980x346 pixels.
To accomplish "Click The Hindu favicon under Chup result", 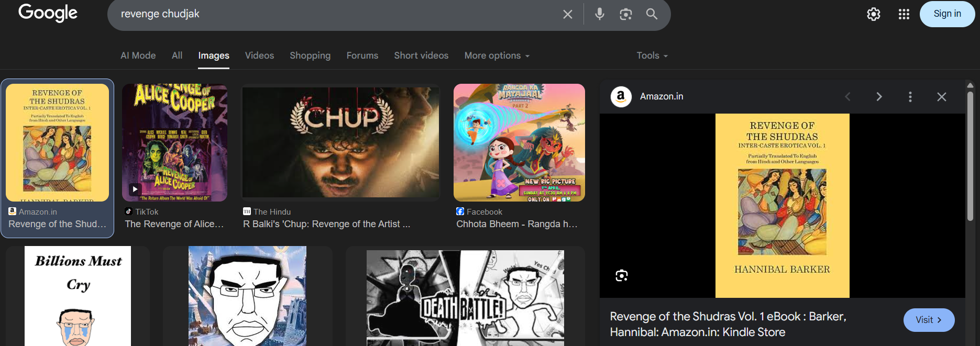I will point(247,211).
